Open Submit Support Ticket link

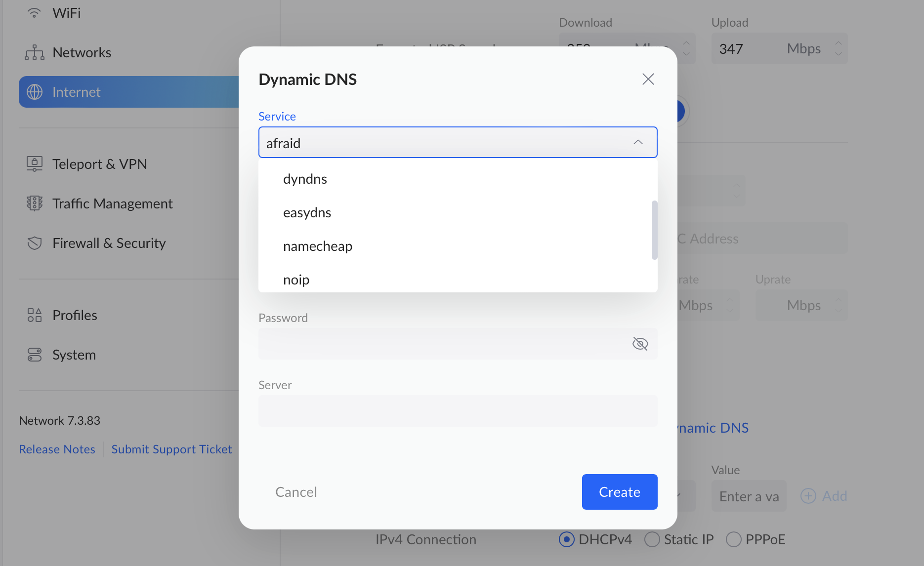pos(171,449)
